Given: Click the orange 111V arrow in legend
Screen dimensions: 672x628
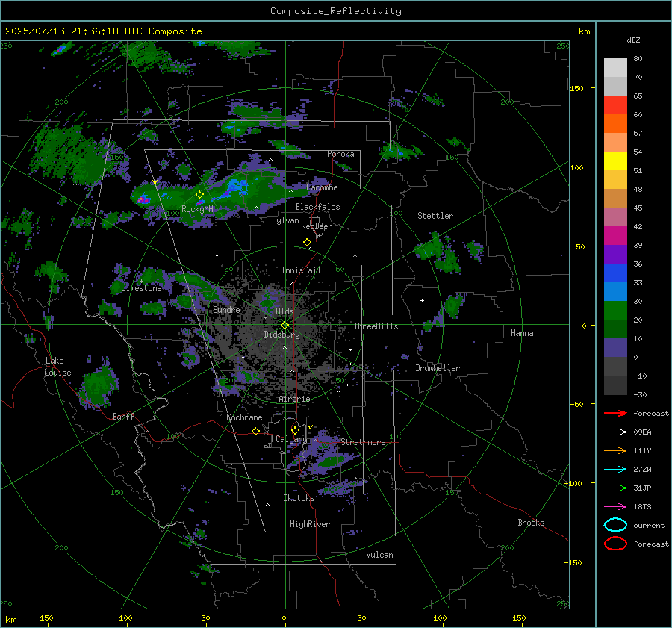Looking at the screenshot, I should pyautogui.click(x=615, y=450).
